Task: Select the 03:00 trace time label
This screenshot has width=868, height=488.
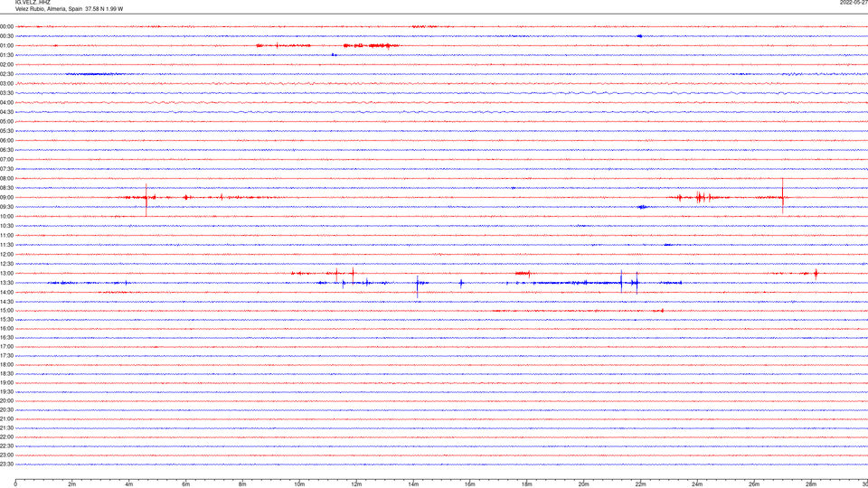Action: click(6, 83)
